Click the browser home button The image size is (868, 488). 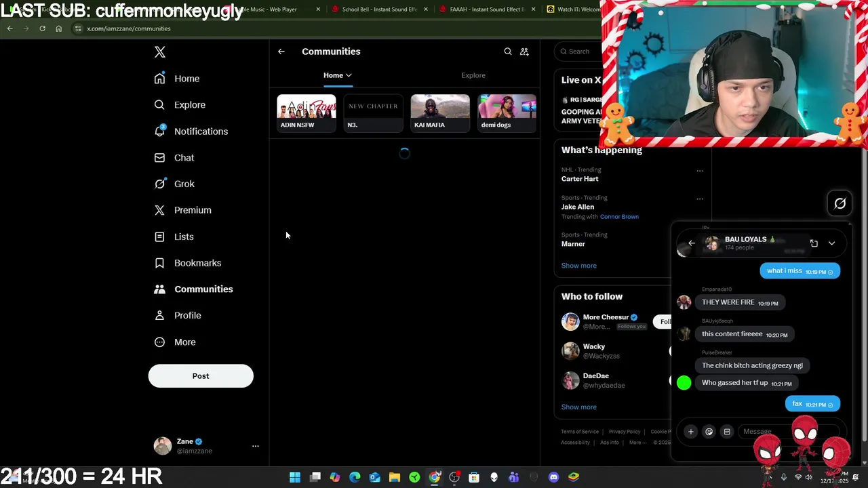click(x=58, y=28)
